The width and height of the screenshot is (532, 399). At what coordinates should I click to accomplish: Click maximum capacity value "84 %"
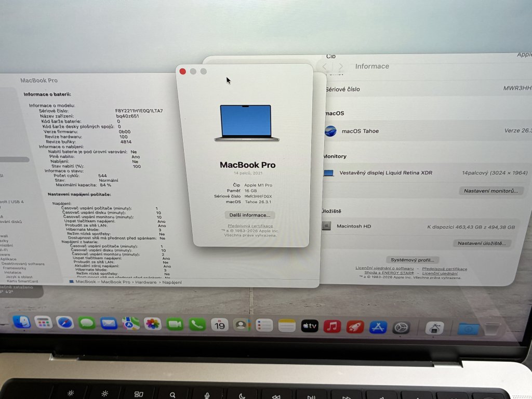105,185
